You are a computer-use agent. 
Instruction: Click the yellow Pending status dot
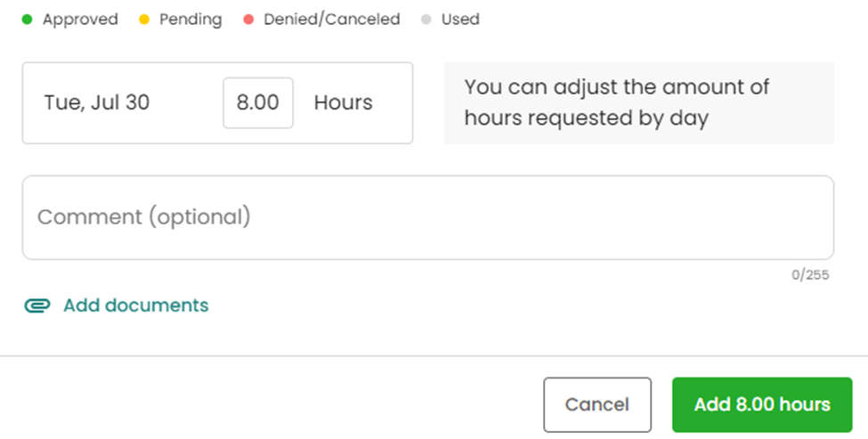click(144, 19)
